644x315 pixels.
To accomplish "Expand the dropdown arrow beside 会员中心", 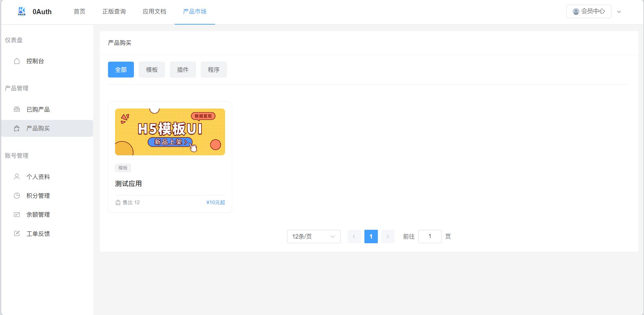I will click(x=619, y=12).
